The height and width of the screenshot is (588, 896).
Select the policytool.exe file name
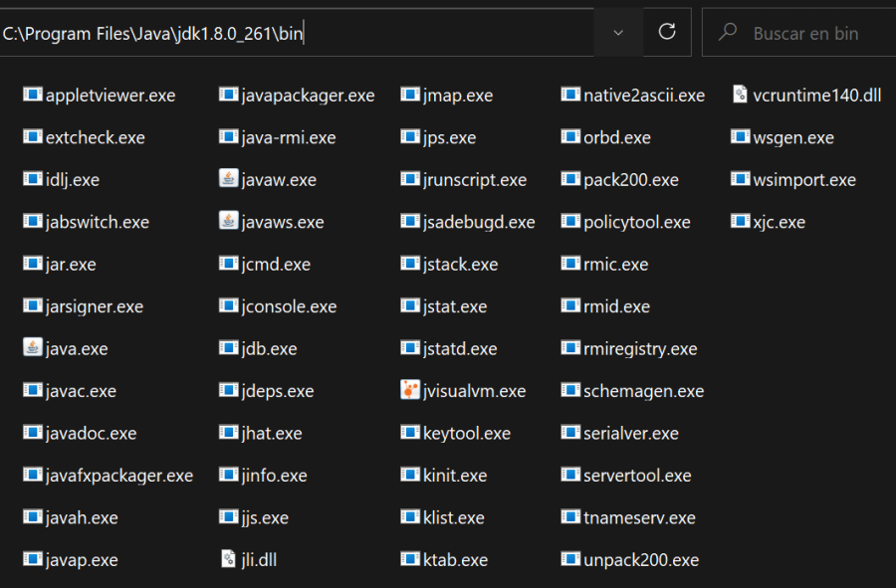pos(636,222)
